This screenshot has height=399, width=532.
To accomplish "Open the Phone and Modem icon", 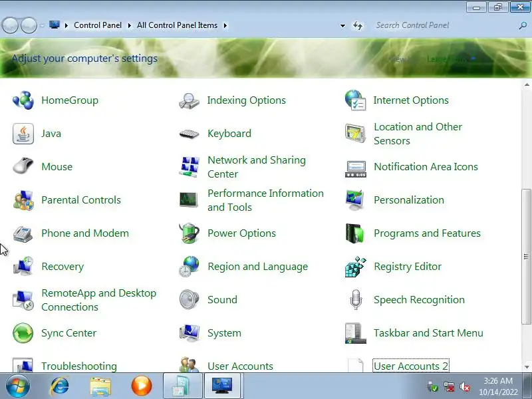I will [23, 233].
